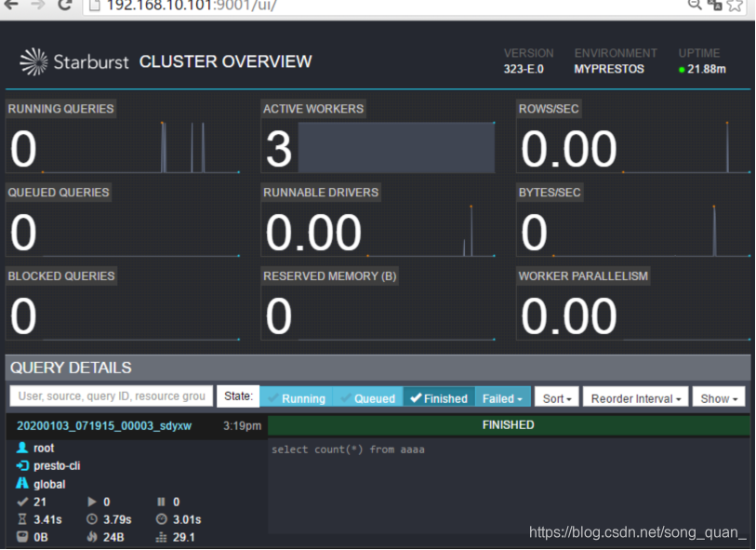Click uptime value '21.88m'
756x550 pixels.
click(707, 69)
